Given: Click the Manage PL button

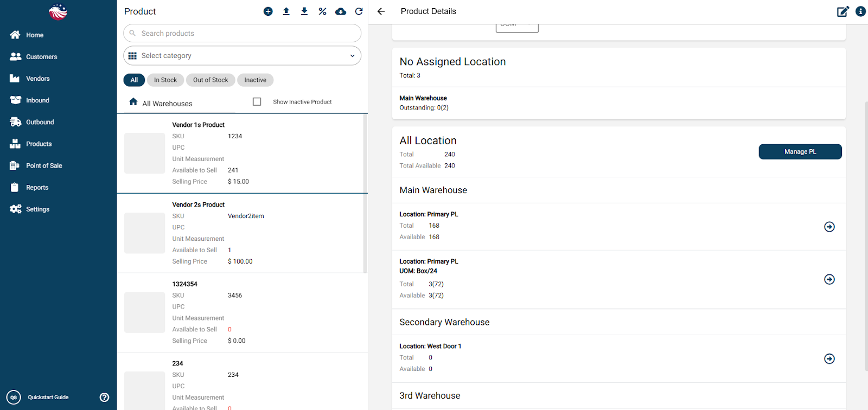Looking at the screenshot, I should coord(800,152).
